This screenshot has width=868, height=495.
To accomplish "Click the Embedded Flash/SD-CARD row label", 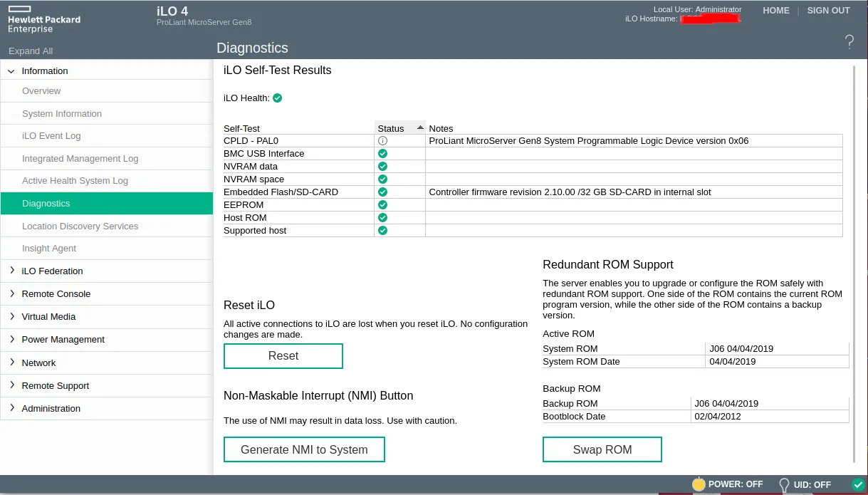I will (281, 192).
